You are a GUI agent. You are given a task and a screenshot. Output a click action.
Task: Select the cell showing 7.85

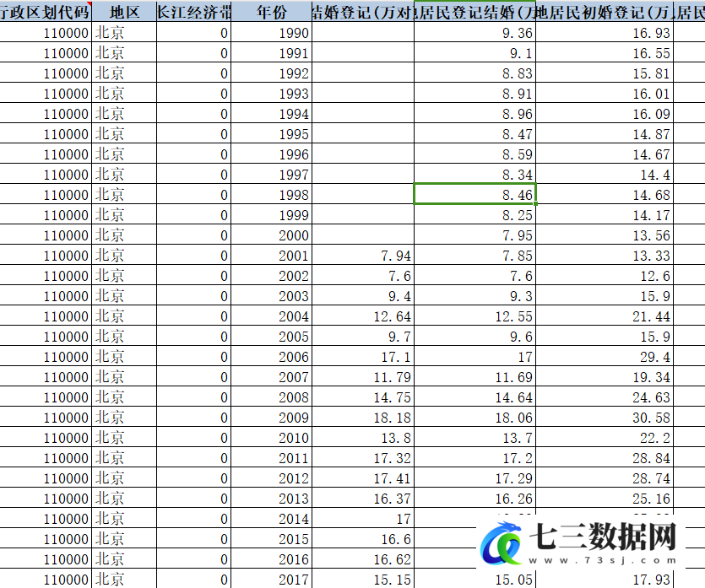(x=475, y=255)
